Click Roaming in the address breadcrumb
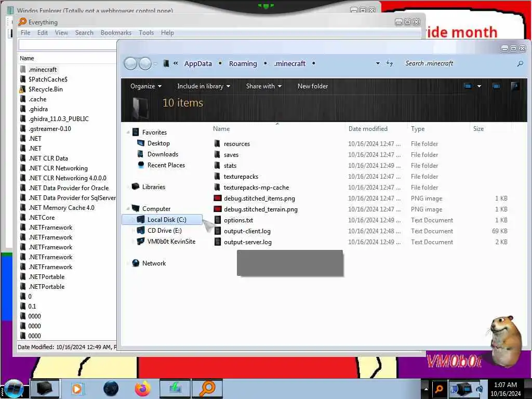Viewport: 532px width, 399px height. (243, 63)
